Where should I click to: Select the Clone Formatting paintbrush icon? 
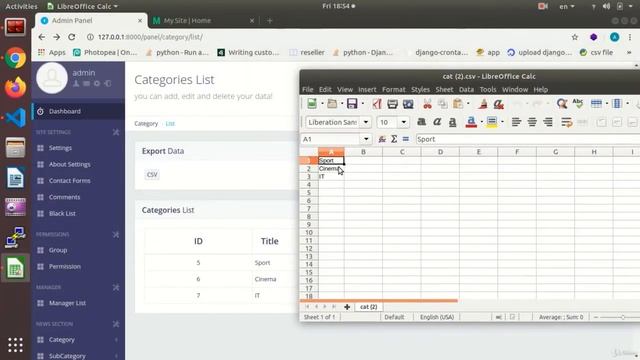tap(483, 104)
